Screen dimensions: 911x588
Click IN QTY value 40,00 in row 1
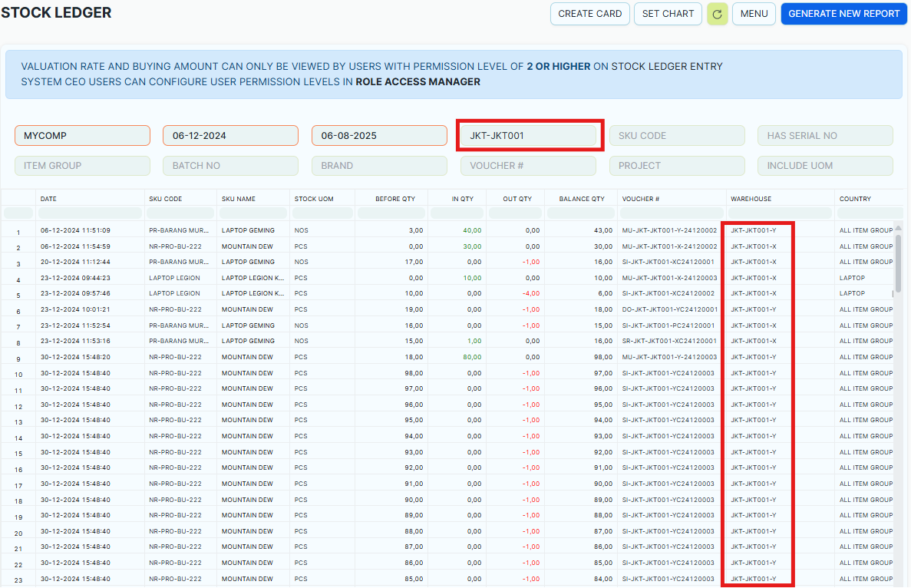click(x=472, y=230)
